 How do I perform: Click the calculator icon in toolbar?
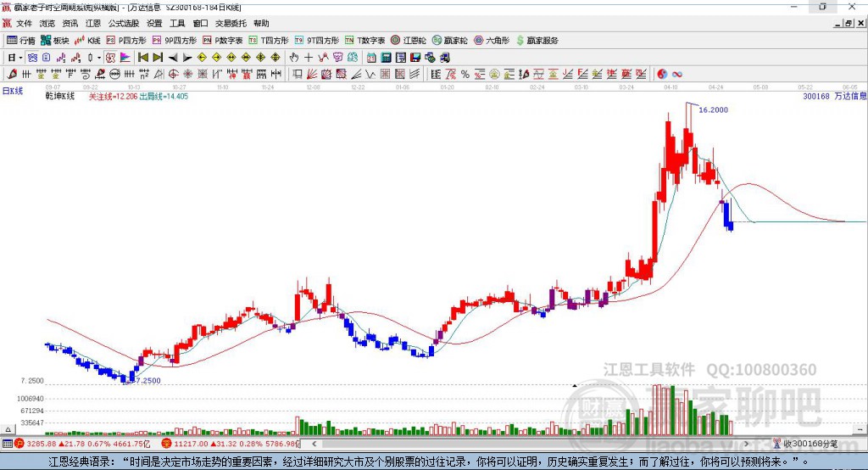[x=386, y=58]
